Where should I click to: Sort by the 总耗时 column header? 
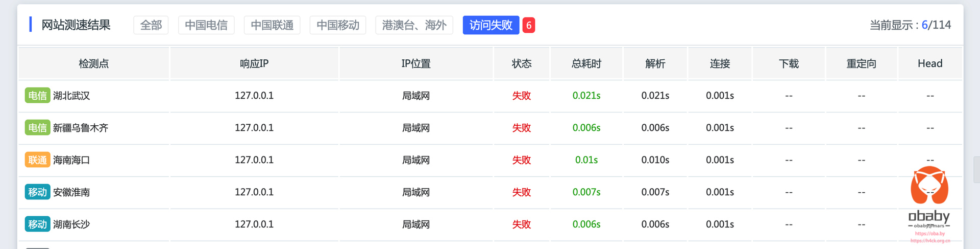coord(586,63)
